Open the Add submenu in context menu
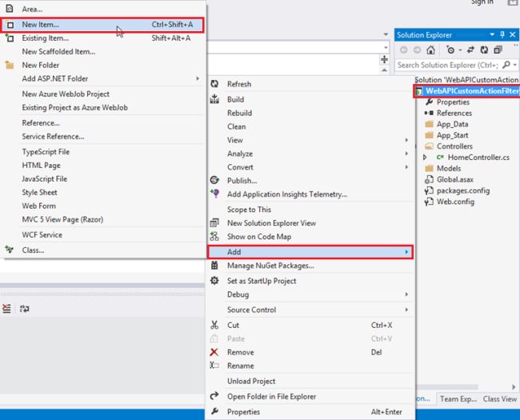This screenshot has height=420, width=520. [310, 252]
